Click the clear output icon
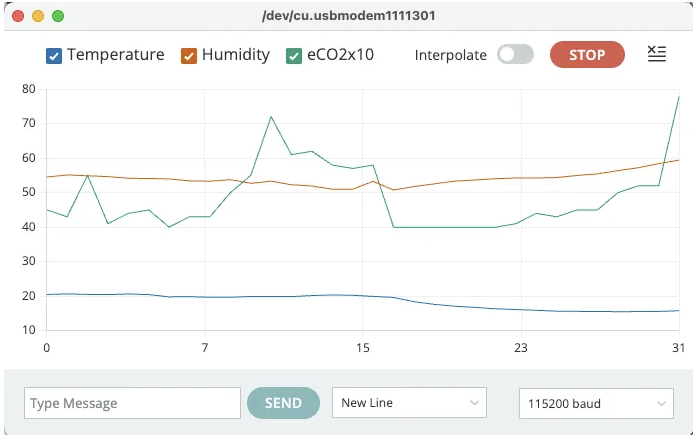This screenshot has width=697, height=442. pyautogui.click(x=657, y=54)
